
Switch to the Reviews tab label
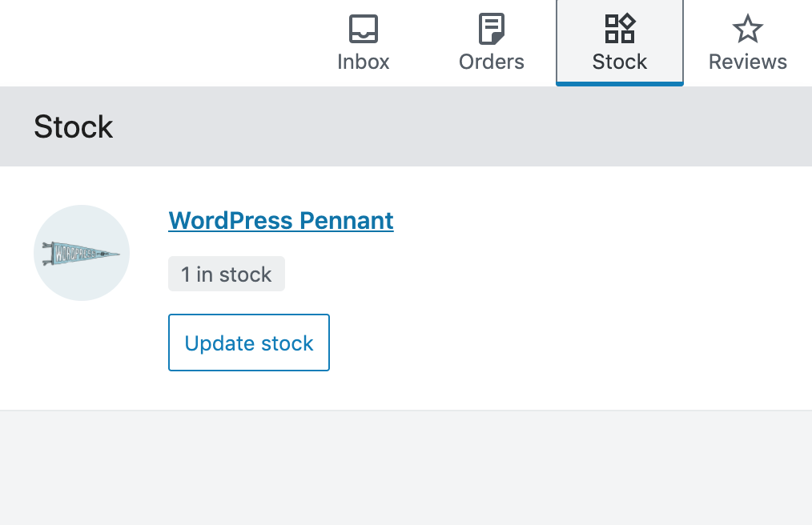pyautogui.click(x=748, y=62)
